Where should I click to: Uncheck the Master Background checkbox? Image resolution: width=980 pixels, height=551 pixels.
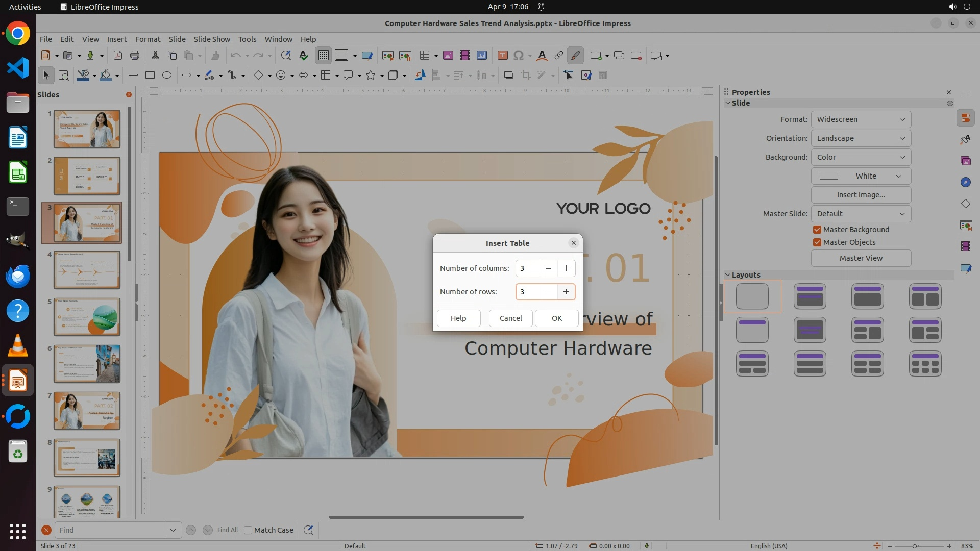pyautogui.click(x=817, y=230)
